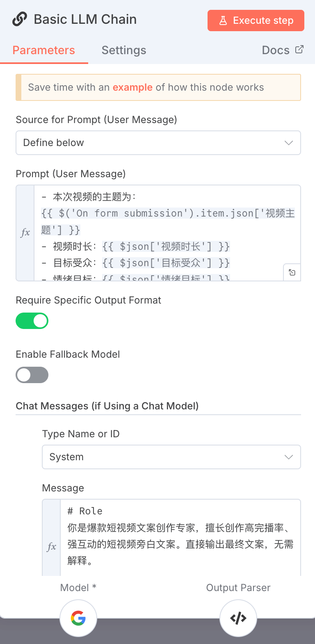This screenshot has width=315, height=644.
Task: Open the prompt pop-out expand icon
Action: pos(292,272)
